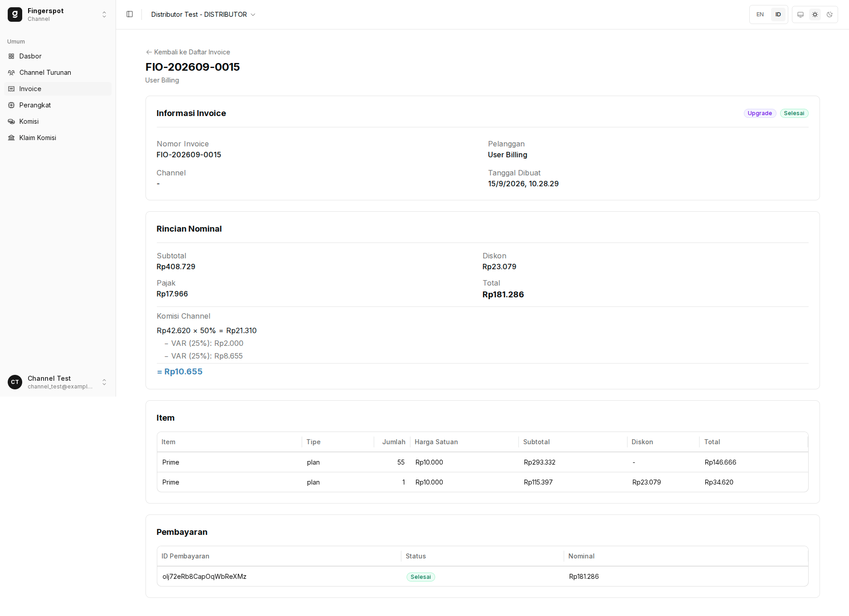Go to Channel Turunan page
The image size is (849, 616).
click(x=58, y=73)
